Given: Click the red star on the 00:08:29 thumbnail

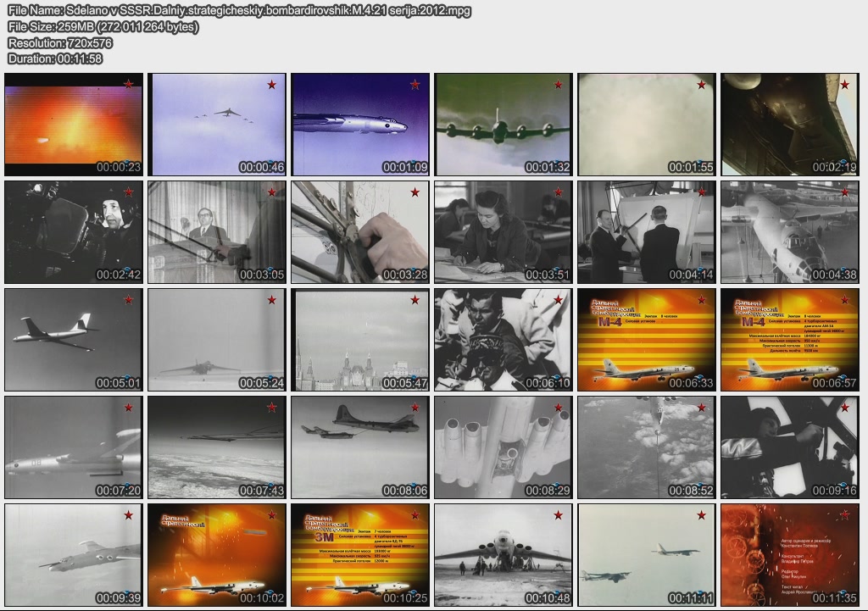Looking at the screenshot, I should (558, 408).
